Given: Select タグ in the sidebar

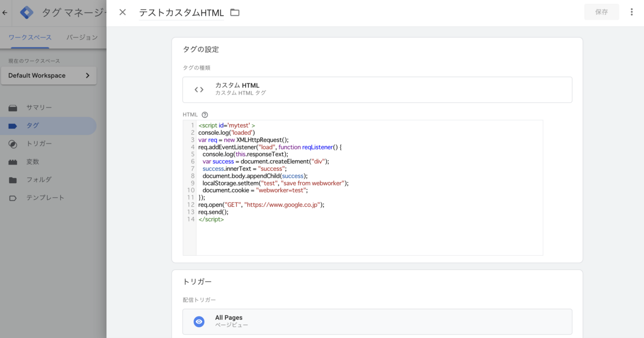Looking at the screenshot, I should (x=48, y=126).
